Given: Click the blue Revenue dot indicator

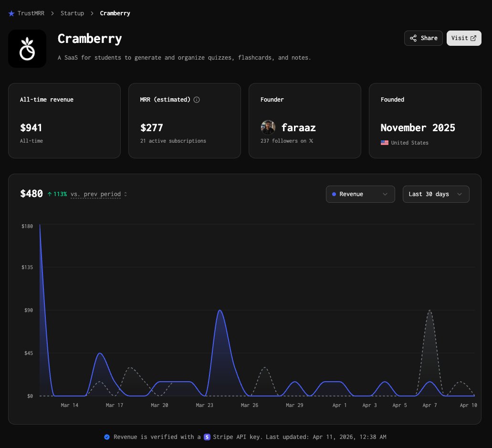Looking at the screenshot, I should point(334,194).
